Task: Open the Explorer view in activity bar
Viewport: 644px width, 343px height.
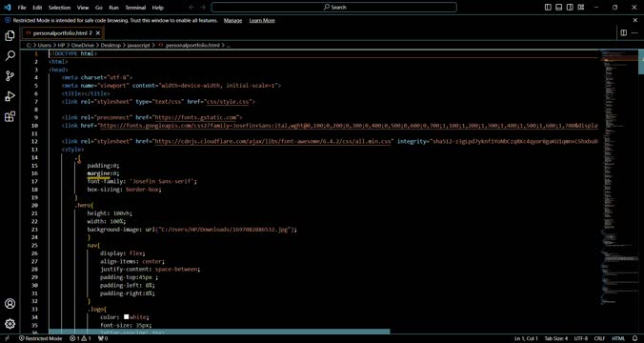Action: [10, 36]
